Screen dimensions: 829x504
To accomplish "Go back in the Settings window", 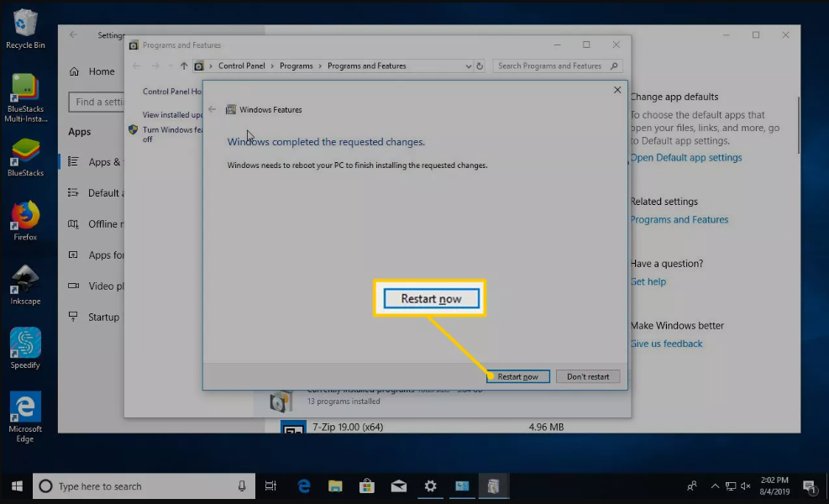I will pos(73,35).
